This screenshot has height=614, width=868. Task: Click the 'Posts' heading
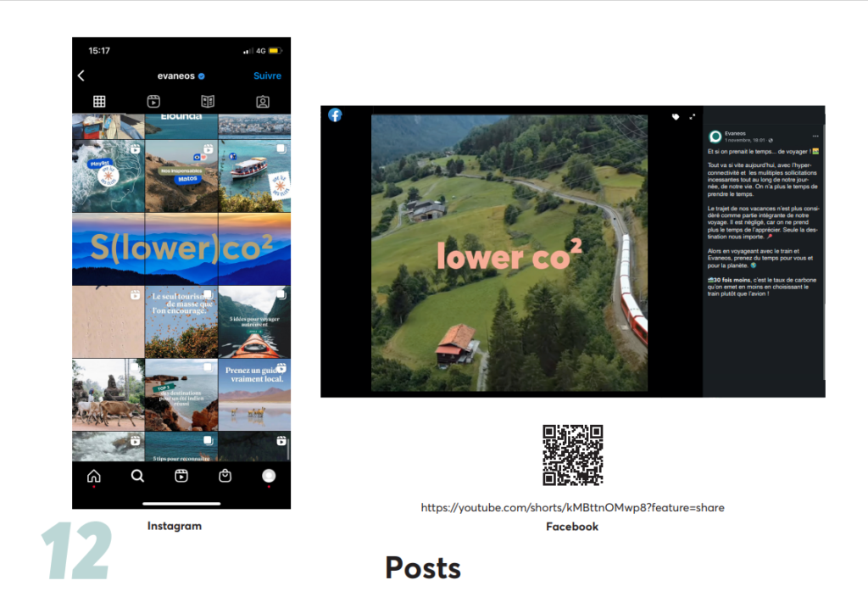(x=423, y=568)
